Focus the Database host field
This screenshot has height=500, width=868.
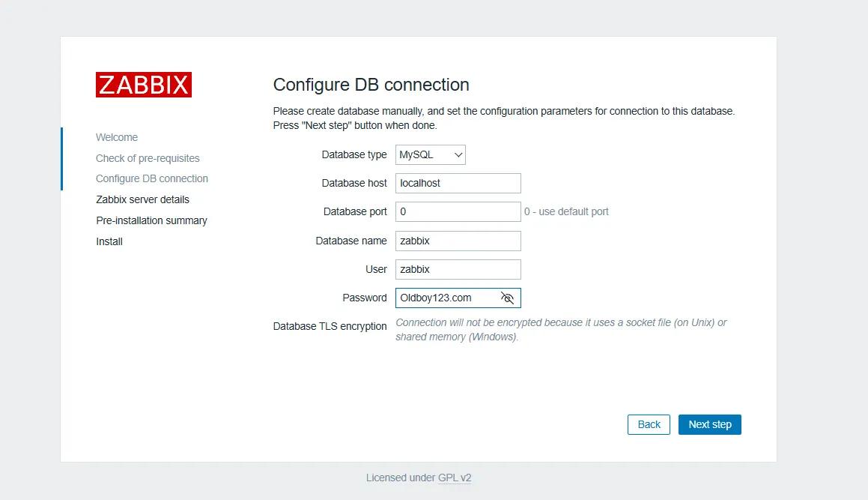(458, 183)
